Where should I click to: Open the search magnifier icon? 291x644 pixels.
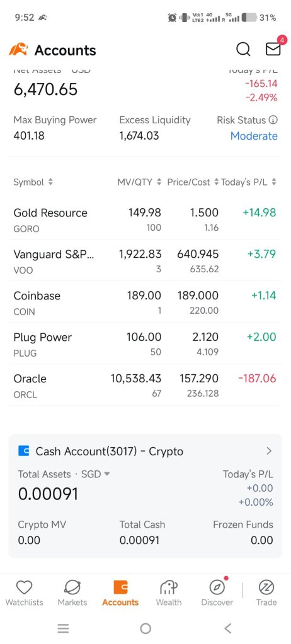243,49
